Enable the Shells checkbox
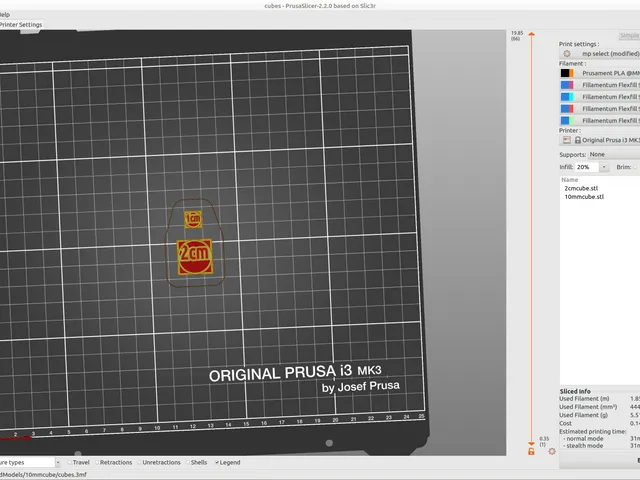 [188, 462]
